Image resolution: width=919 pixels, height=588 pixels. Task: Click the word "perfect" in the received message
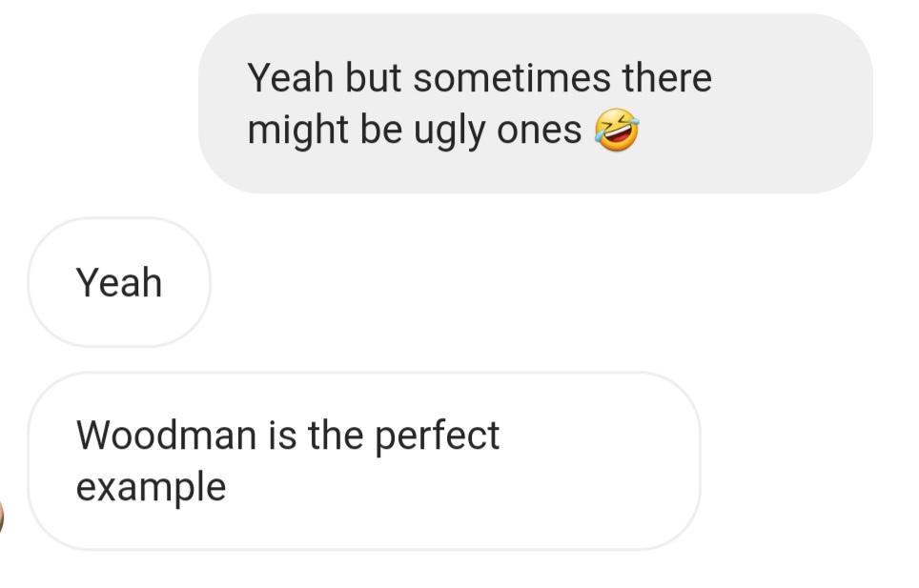coord(437,436)
